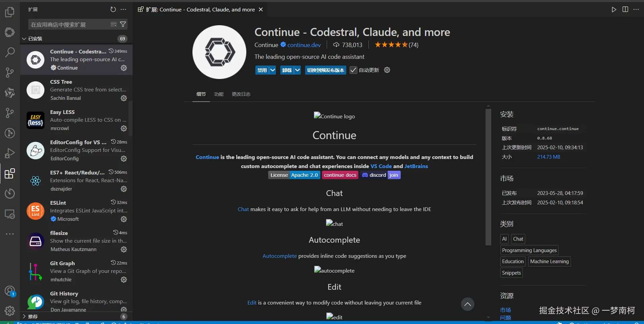Image resolution: width=644 pixels, height=324 pixels.
Task: Run the editor play button
Action: [614, 9]
